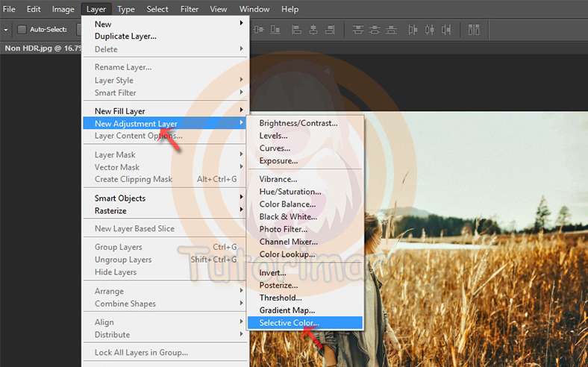
Task: Click the Distribute right edges icon
Action: pos(446,29)
